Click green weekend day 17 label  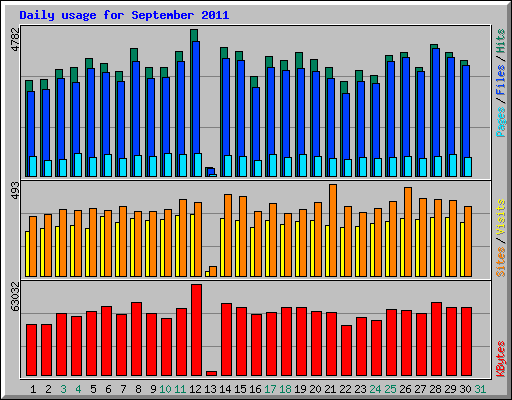click(x=270, y=389)
